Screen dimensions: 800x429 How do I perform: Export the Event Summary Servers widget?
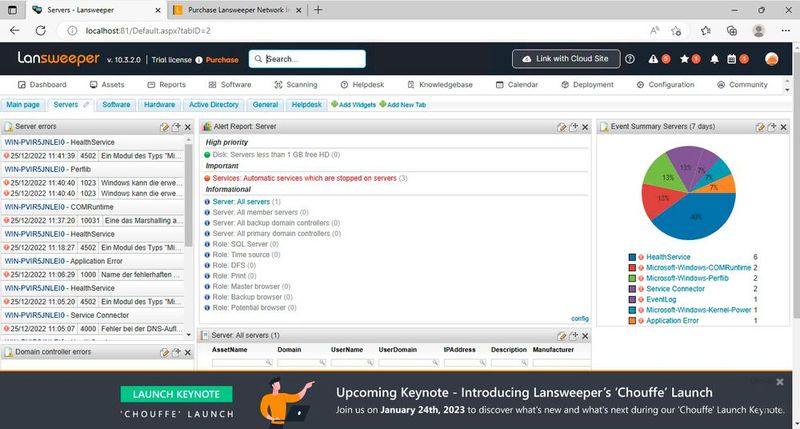(772, 127)
